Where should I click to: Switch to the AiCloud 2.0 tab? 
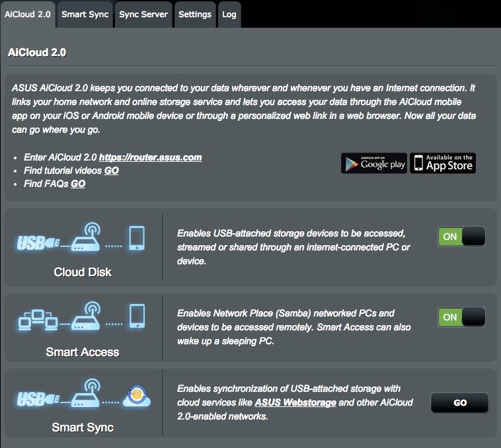[28, 15]
